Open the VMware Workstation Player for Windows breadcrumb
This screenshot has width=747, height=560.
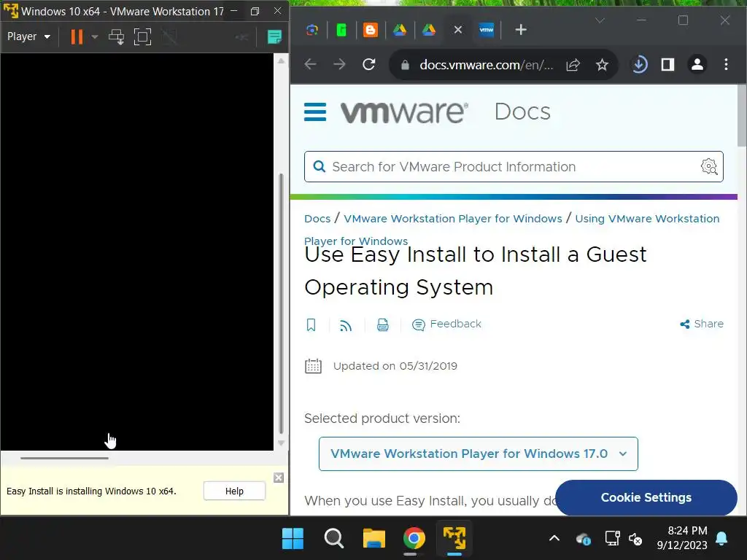(x=452, y=219)
